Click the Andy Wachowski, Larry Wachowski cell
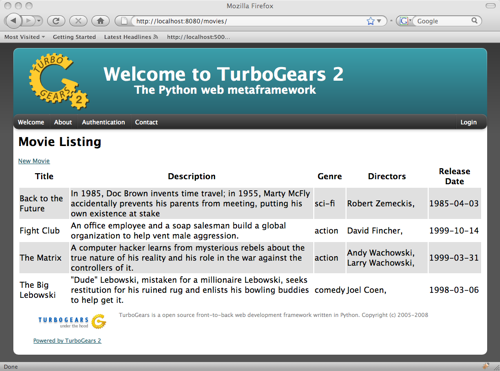500x371 pixels. (387, 258)
